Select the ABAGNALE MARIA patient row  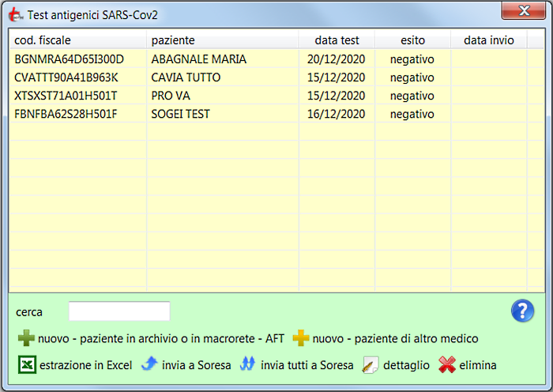point(198,59)
